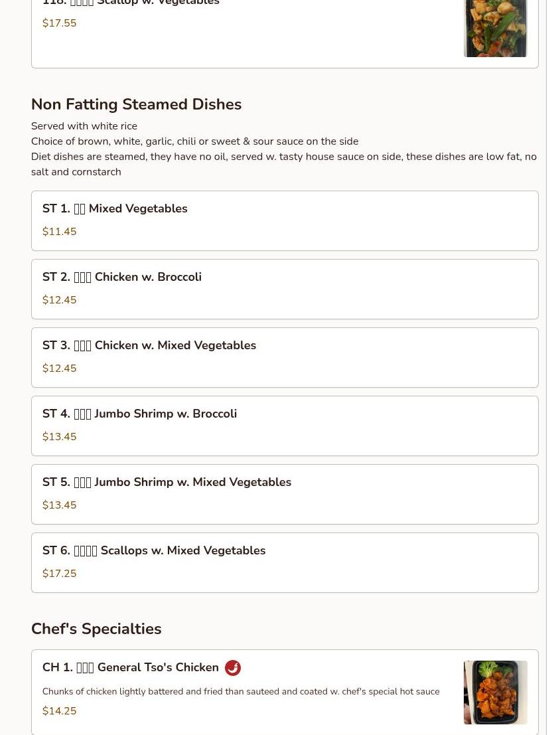
Task: Open General Tso's Chicken food photo
Action: [x=495, y=692]
